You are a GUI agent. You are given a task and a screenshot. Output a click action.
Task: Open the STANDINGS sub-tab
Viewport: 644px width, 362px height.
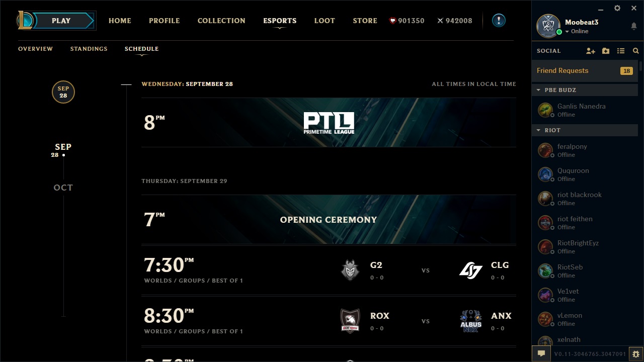[x=89, y=49]
